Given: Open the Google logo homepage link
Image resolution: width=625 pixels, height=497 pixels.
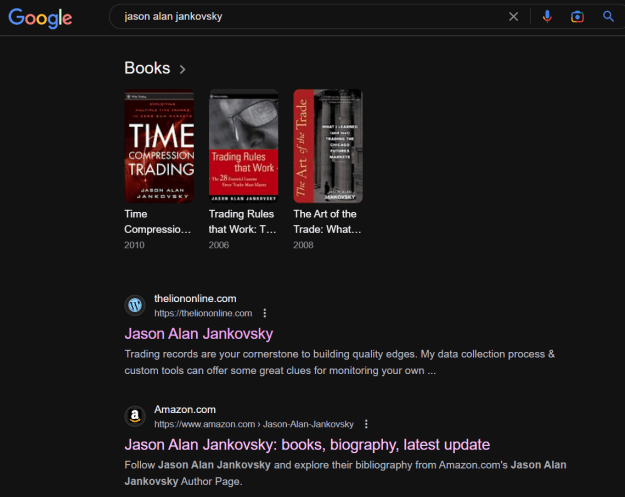Looking at the screenshot, I should pyautogui.click(x=40, y=18).
